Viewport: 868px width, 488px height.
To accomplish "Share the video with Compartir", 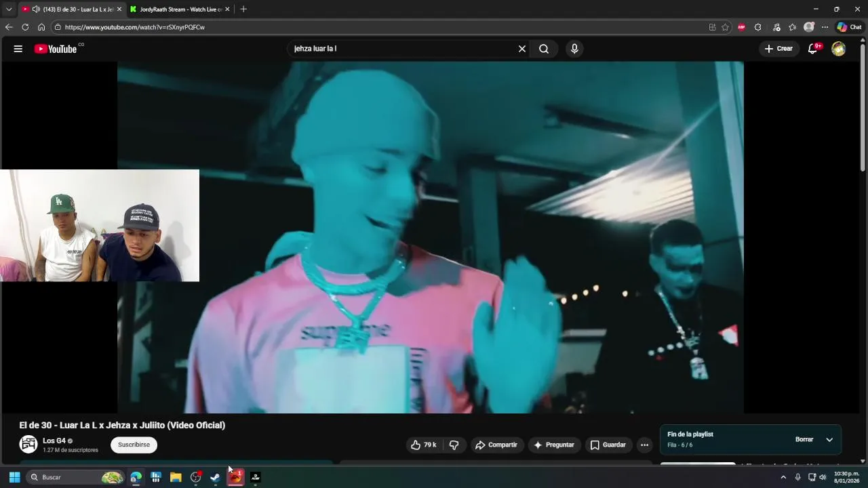I will pyautogui.click(x=496, y=445).
